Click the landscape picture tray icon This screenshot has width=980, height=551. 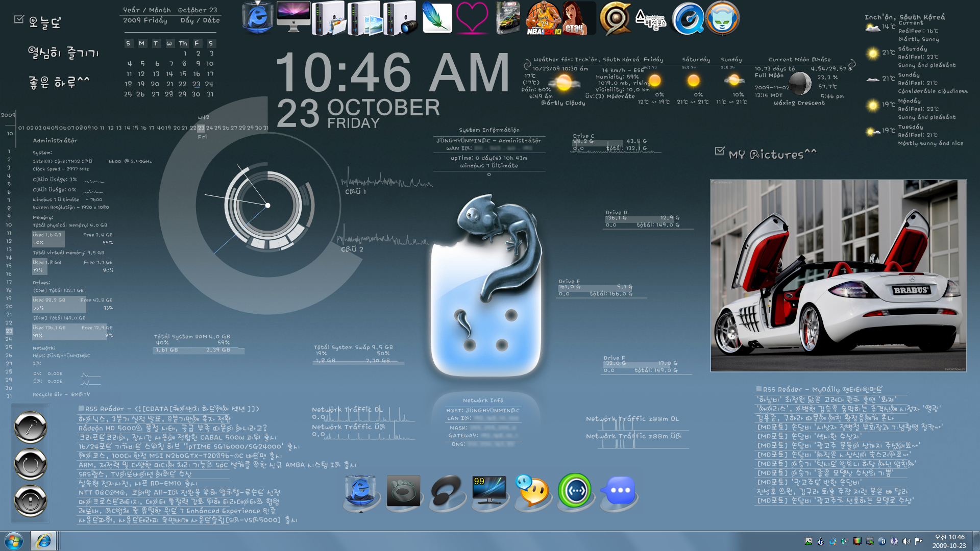[808, 541]
